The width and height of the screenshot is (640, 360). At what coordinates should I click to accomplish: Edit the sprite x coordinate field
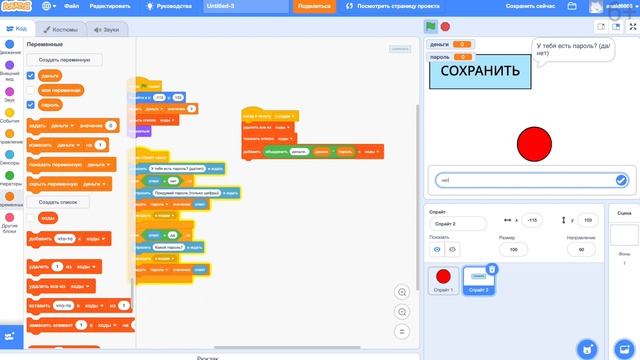532,220
